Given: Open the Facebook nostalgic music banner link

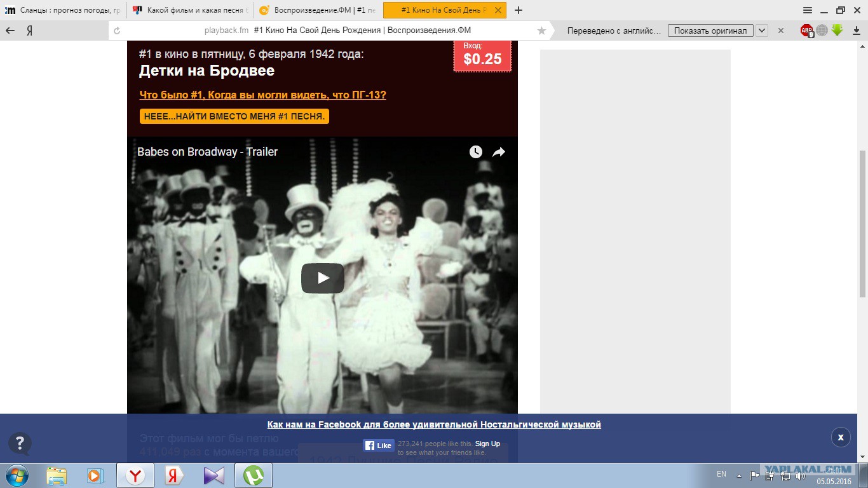Looking at the screenshot, I should pyautogui.click(x=434, y=424).
